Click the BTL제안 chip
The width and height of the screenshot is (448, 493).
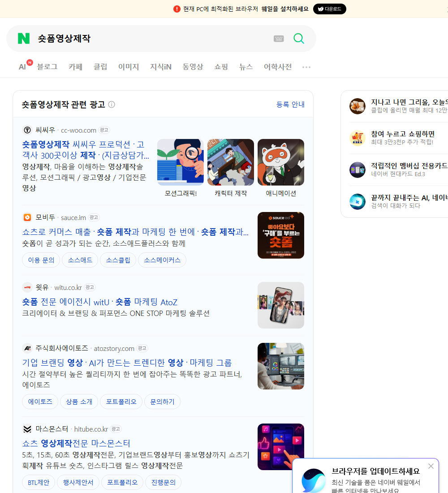[39, 482]
